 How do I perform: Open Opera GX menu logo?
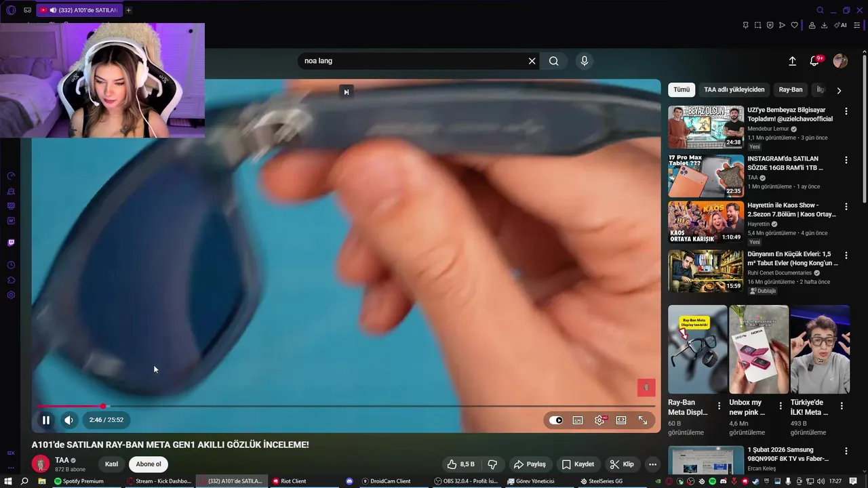[11, 10]
